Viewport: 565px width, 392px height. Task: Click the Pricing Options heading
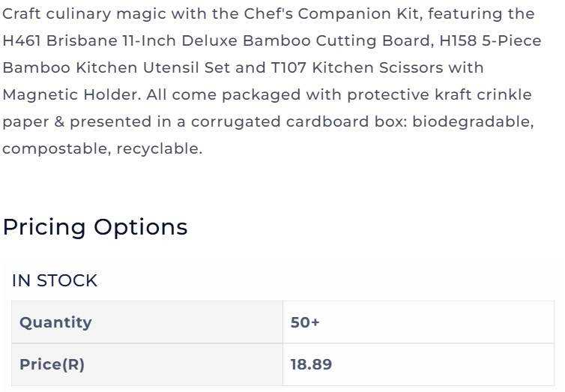pyautogui.click(x=95, y=227)
